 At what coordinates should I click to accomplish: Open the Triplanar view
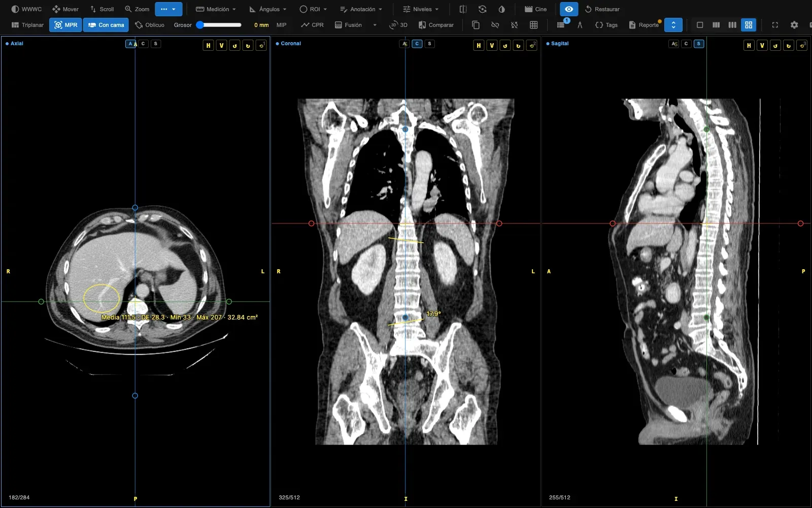pyautogui.click(x=27, y=25)
